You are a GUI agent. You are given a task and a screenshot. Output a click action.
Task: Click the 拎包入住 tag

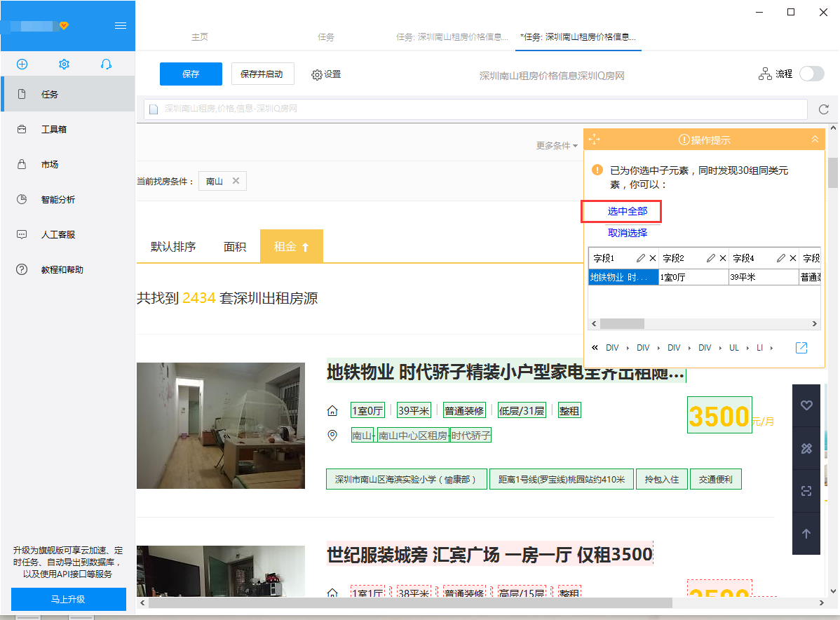coord(662,479)
